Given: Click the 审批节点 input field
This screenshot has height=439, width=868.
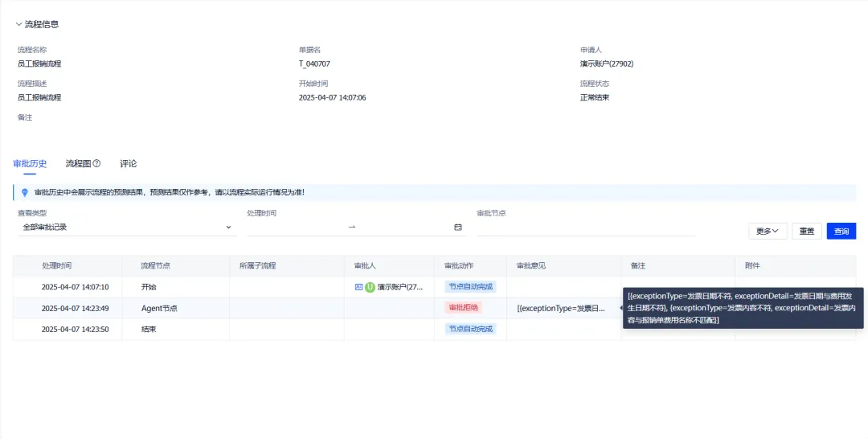Looking at the screenshot, I should pos(586,227).
